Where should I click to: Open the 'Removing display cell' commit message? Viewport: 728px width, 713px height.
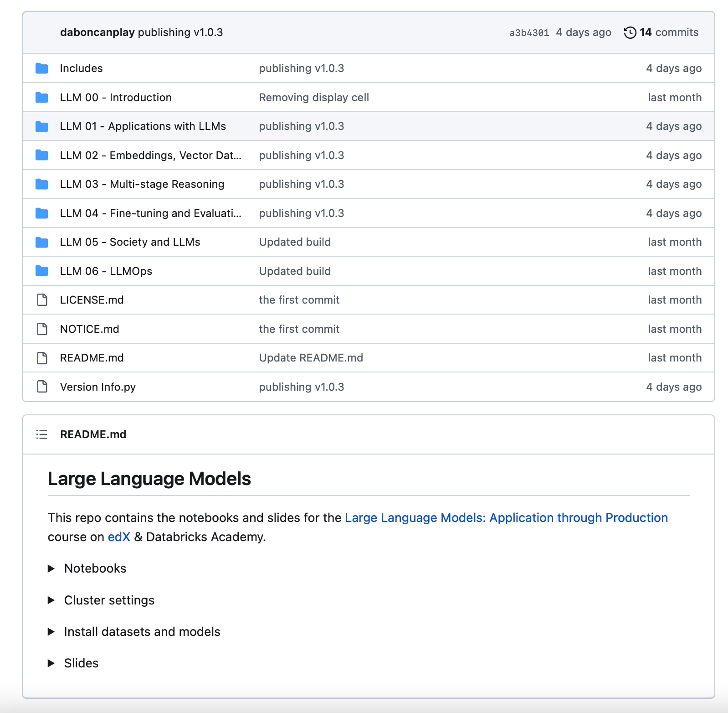(314, 98)
